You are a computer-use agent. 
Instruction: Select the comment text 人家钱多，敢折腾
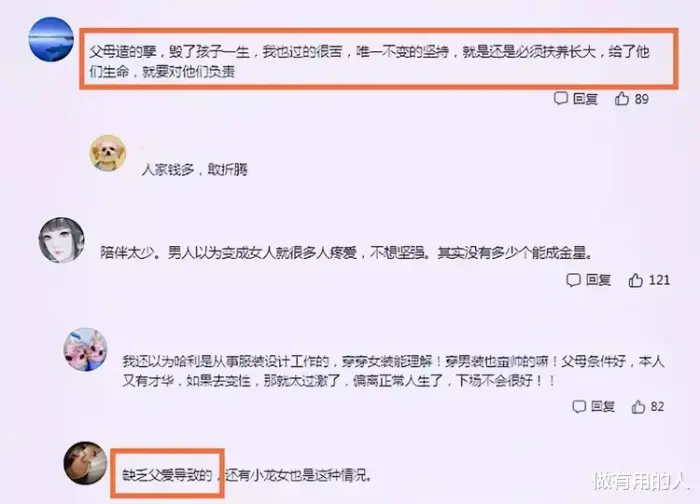[x=194, y=170]
